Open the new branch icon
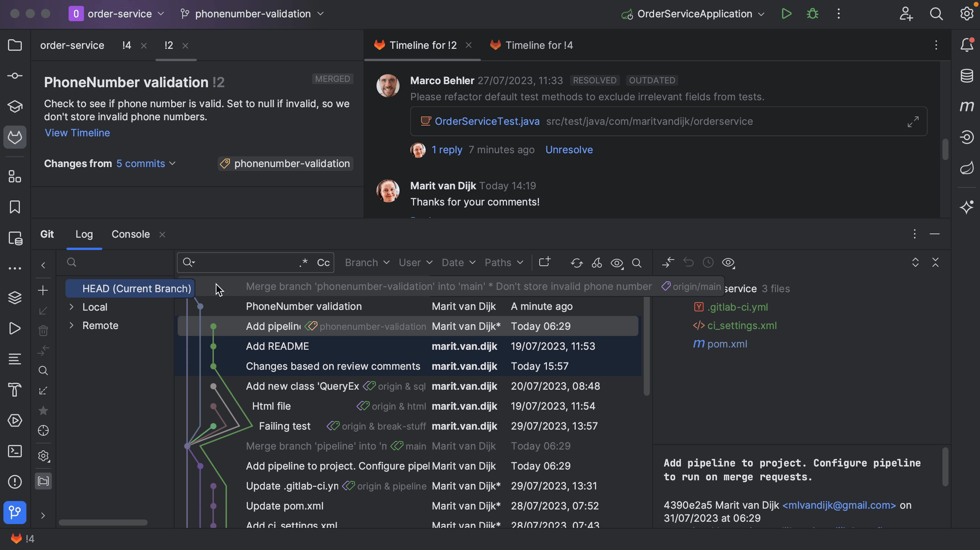Viewport: 980px width, 550px height. (x=543, y=262)
